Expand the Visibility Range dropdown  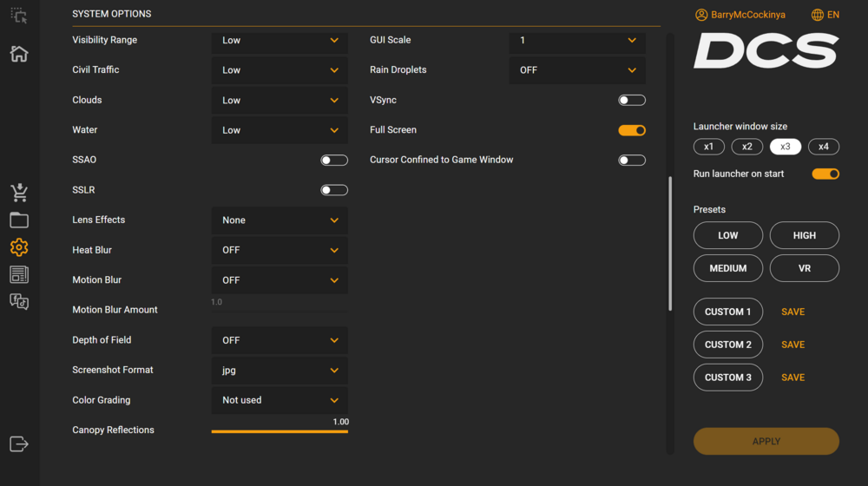click(279, 41)
